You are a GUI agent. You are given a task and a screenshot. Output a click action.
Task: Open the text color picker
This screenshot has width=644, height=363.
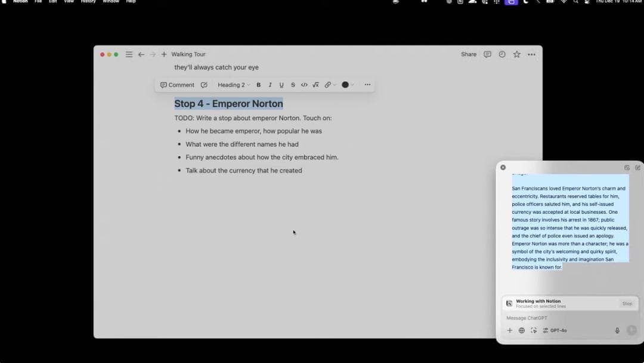(x=347, y=85)
